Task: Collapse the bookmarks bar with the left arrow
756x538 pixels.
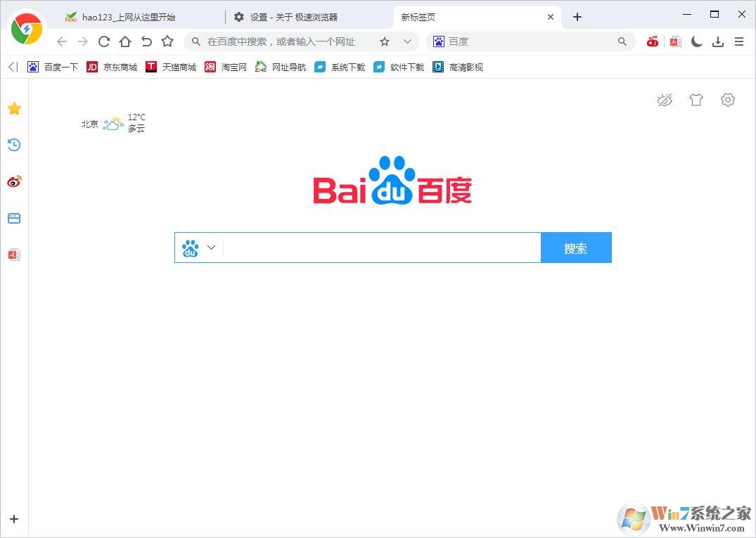Action: click(x=11, y=67)
